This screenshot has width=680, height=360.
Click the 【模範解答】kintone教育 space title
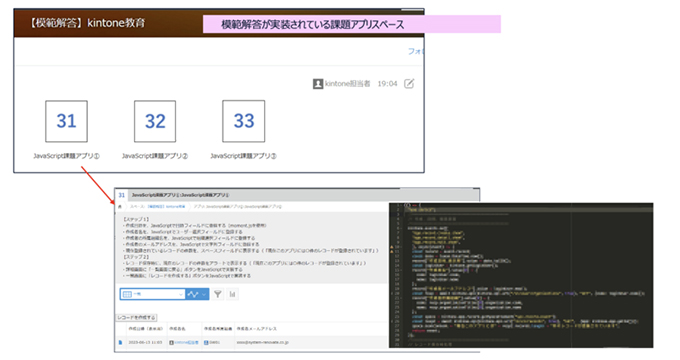pos(86,23)
